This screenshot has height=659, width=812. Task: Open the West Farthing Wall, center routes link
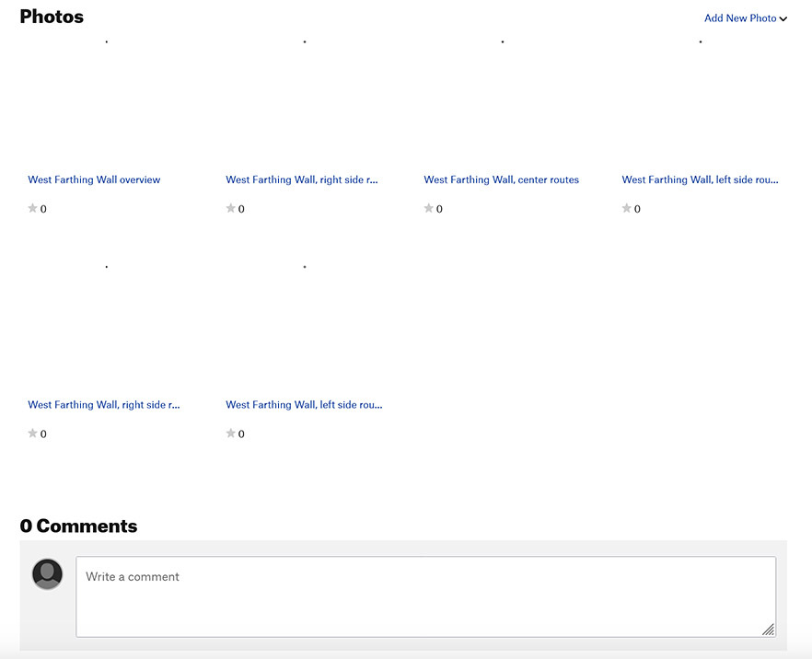tap(501, 179)
